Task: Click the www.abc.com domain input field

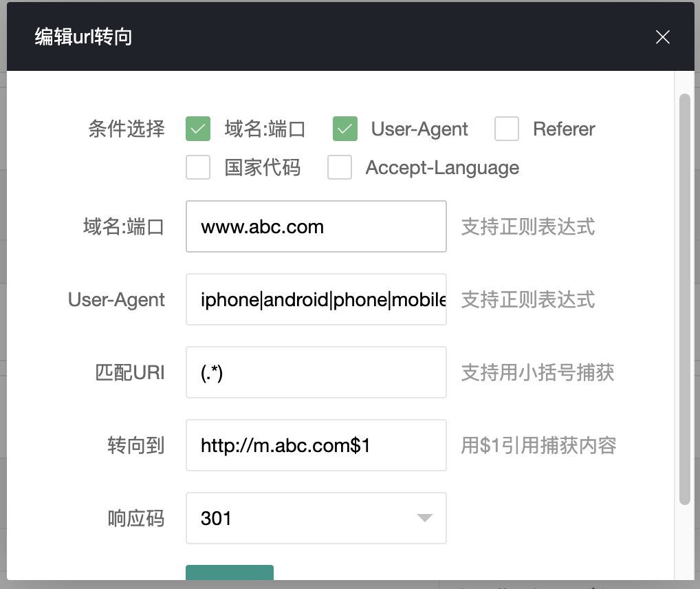Action: point(316,226)
